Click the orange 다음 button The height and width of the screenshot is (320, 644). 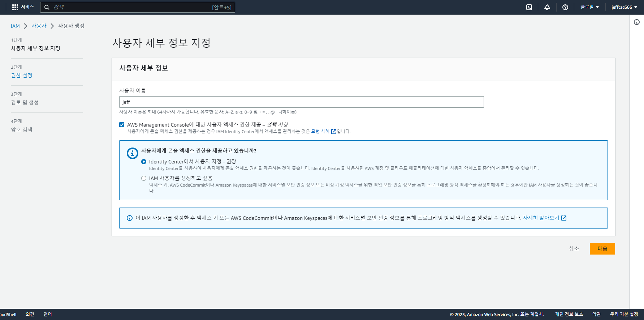pos(602,249)
